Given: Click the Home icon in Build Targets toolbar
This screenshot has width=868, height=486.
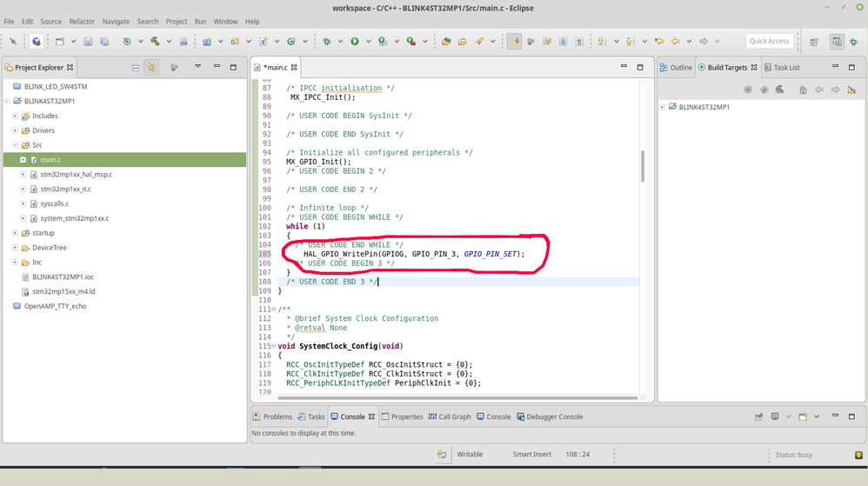Looking at the screenshot, I should (803, 90).
